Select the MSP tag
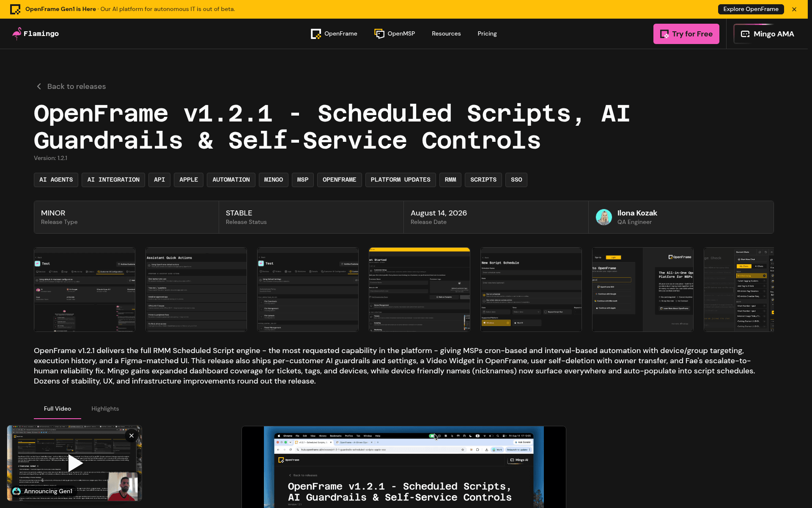 point(303,180)
